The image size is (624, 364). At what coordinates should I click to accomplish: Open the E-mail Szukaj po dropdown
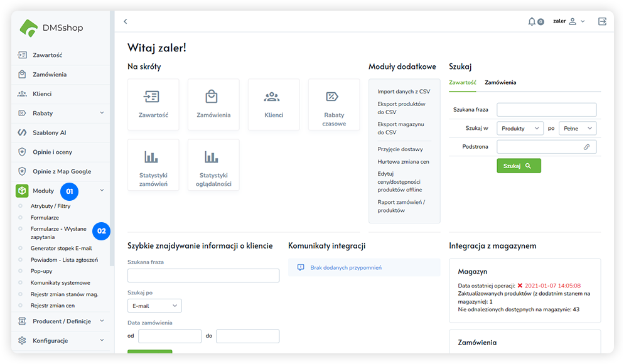pos(154,306)
